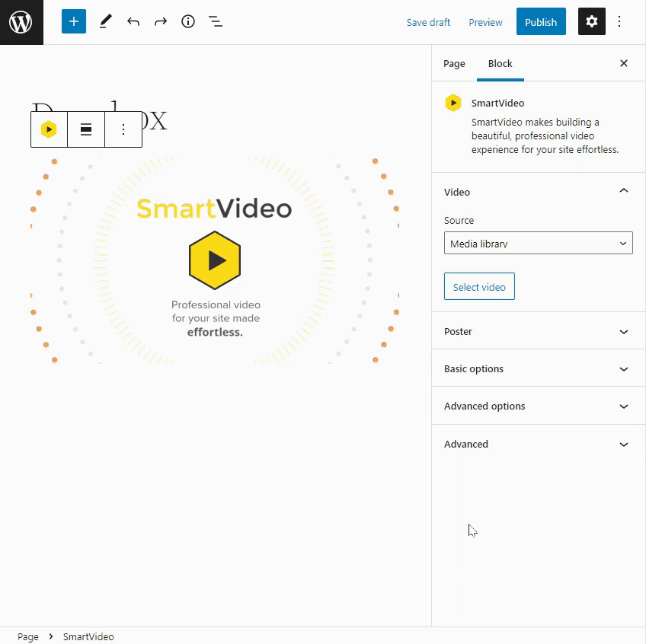Close the settings sidebar
The image size is (646, 644).
coord(624,63)
